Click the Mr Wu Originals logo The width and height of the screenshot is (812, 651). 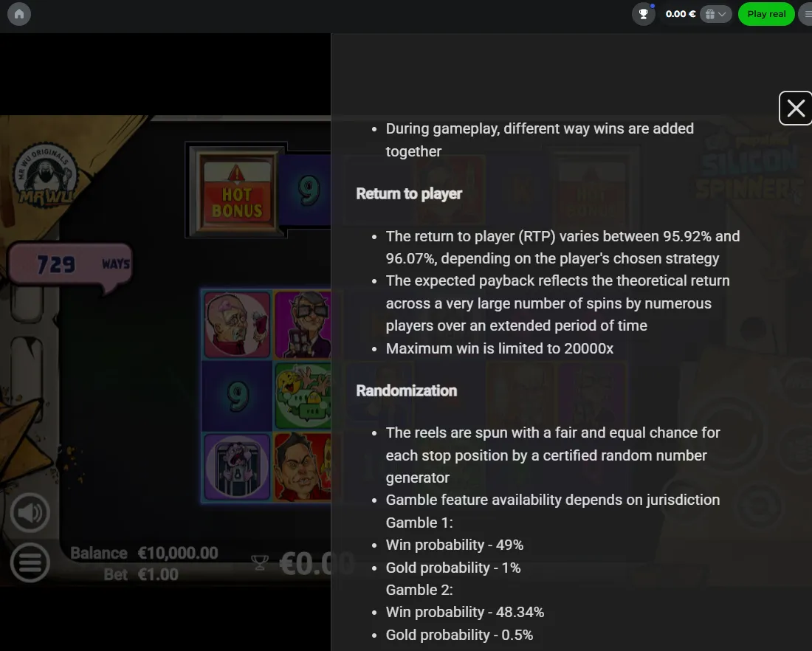45,175
